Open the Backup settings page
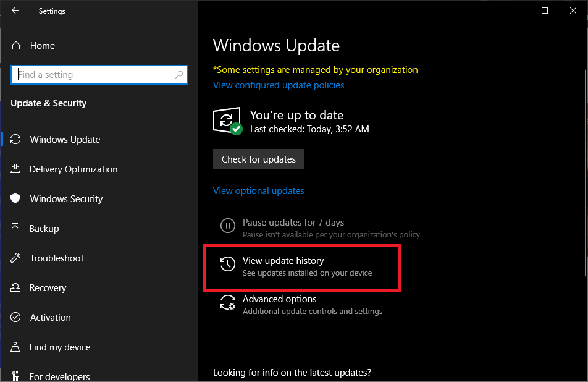The width and height of the screenshot is (588, 382). (x=44, y=229)
